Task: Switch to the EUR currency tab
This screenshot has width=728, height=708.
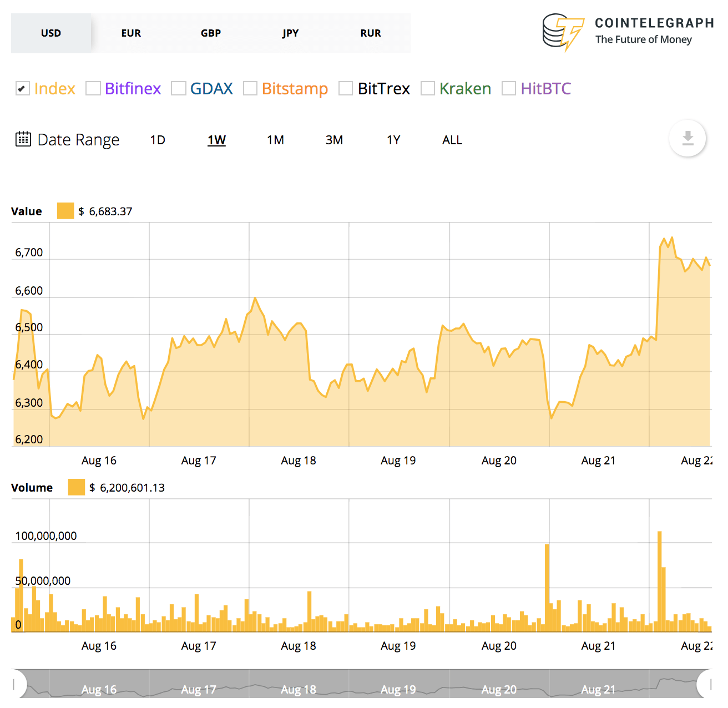Action: click(x=131, y=33)
